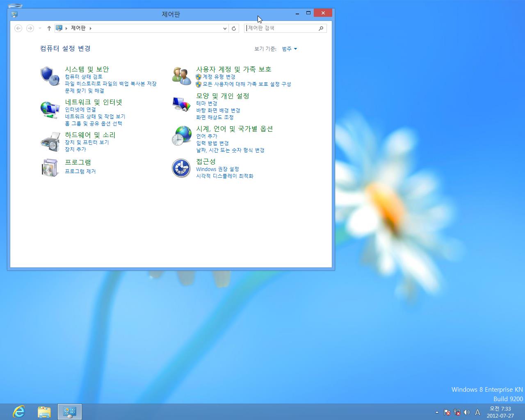525x420 pixels.
Task: Click the refresh button in address bar
Action: 234,28
